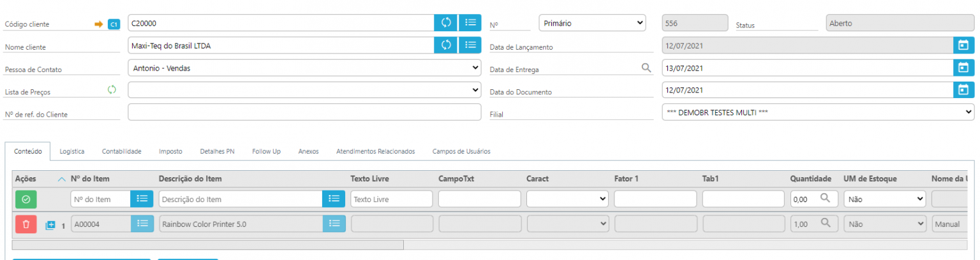Click the orange arrow link next to Código cliente
Screen dimensions: 980x260
98,24
